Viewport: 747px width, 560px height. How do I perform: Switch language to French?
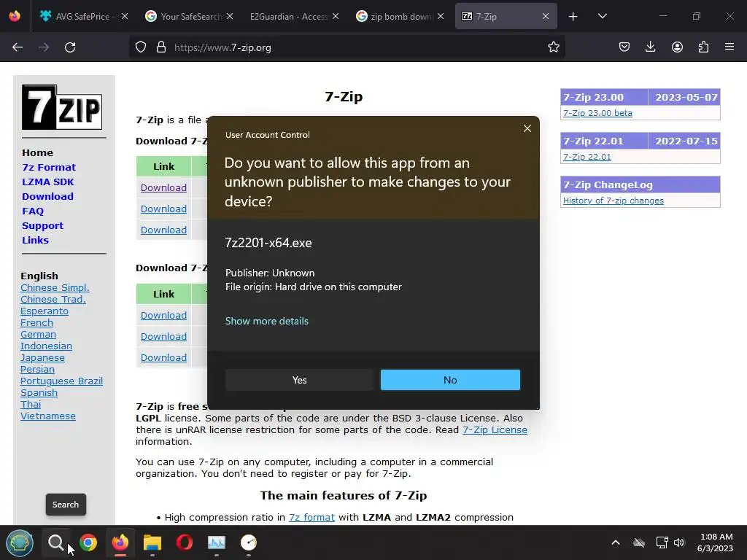tap(36, 323)
